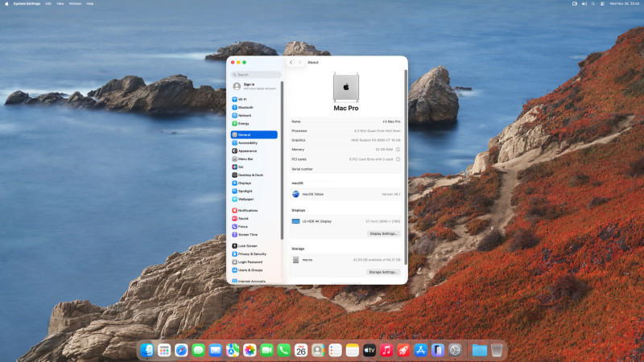Open the Window menu
The image size is (644, 362).
[75, 4]
